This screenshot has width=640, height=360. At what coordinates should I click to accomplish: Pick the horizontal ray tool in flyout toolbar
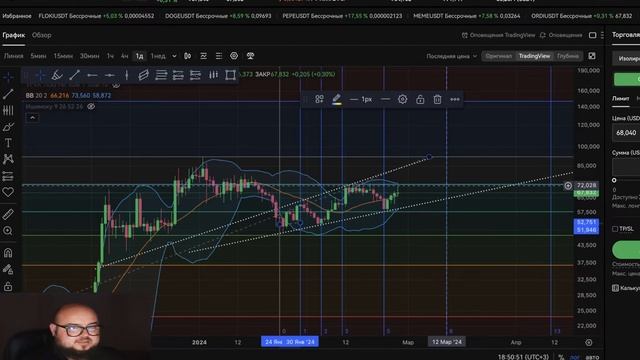coord(92,75)
